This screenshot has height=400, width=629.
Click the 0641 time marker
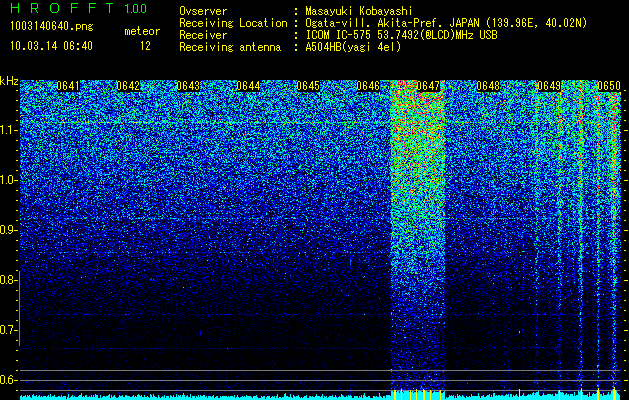tap(68, 86)
